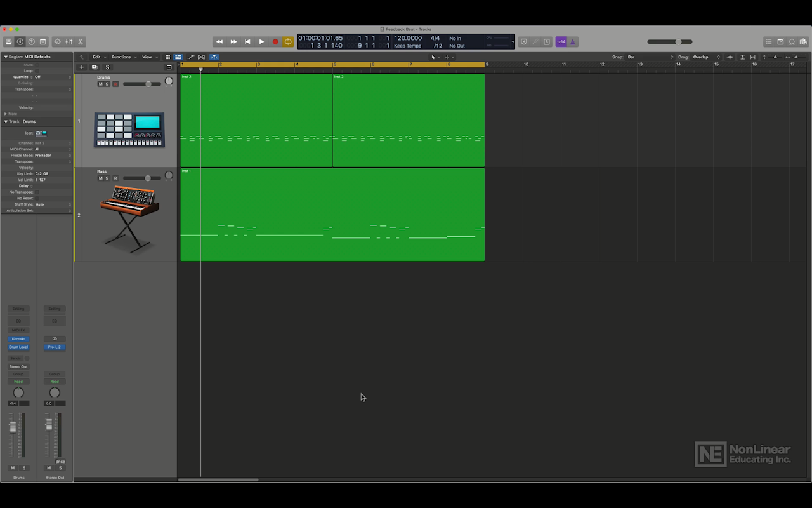Select the Bass track MIDI region
The height and width of the screenshot is (508, 812).
(x=332, y=214)
